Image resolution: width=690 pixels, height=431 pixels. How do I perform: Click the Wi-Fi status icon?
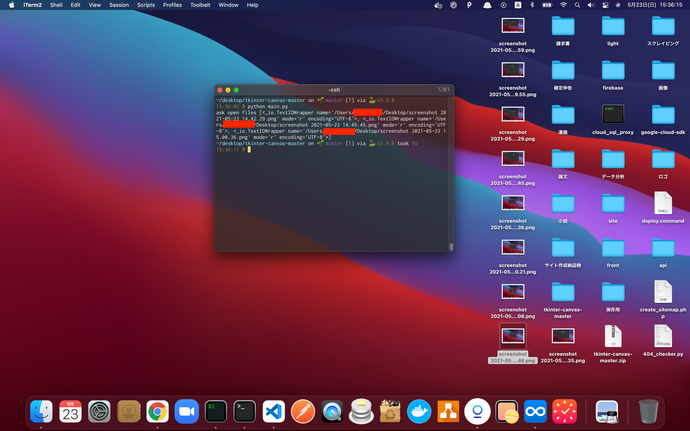[x=563, y=5]
